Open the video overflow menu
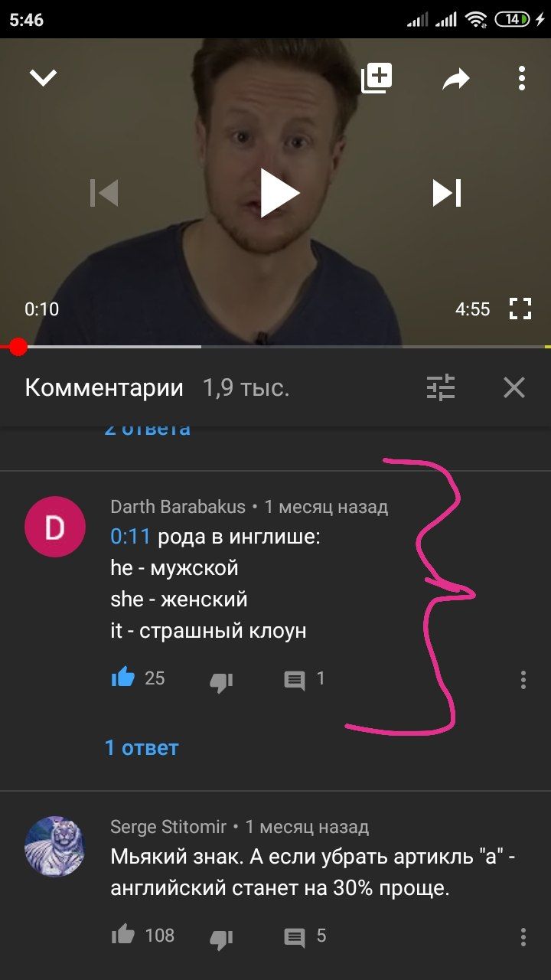This screenshot has height=980, width=551. [521, 78]
